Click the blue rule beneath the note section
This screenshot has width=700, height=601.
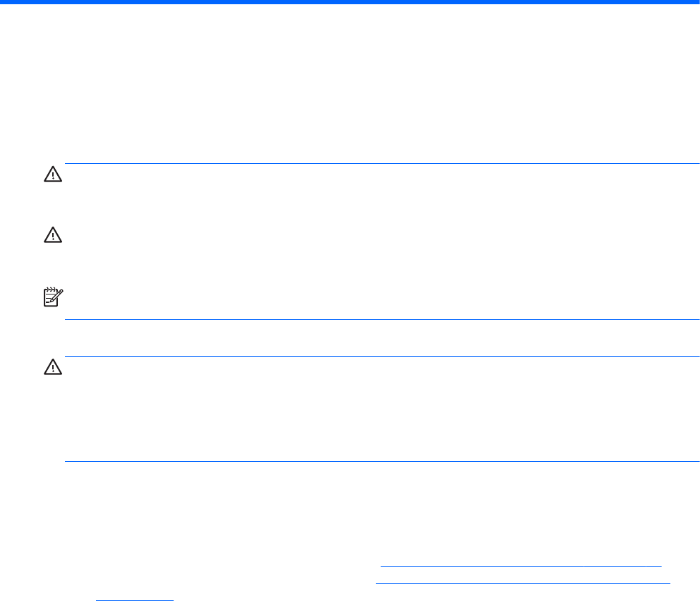coord(381,320)
